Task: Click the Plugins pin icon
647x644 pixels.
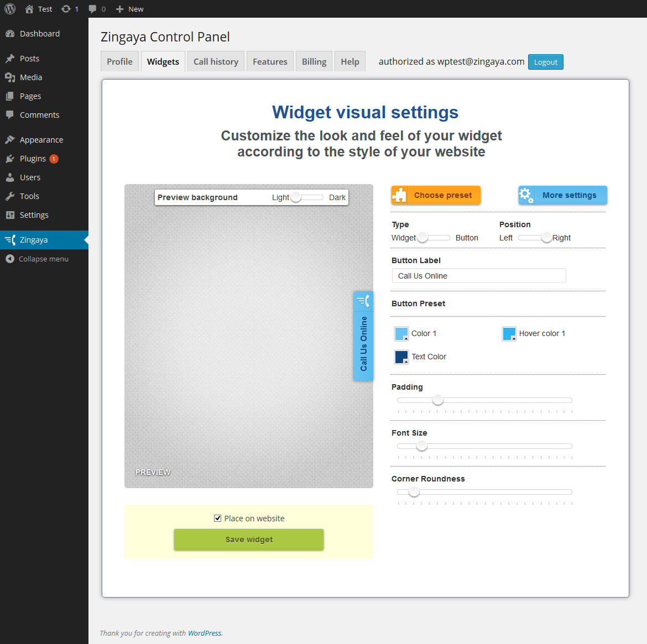Action: click(x=10, y=159)
